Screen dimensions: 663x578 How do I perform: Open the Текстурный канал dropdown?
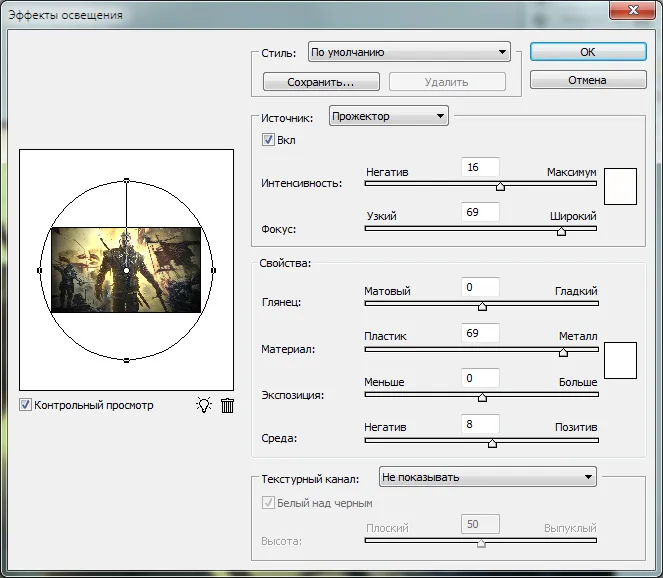tap(487, 477)
